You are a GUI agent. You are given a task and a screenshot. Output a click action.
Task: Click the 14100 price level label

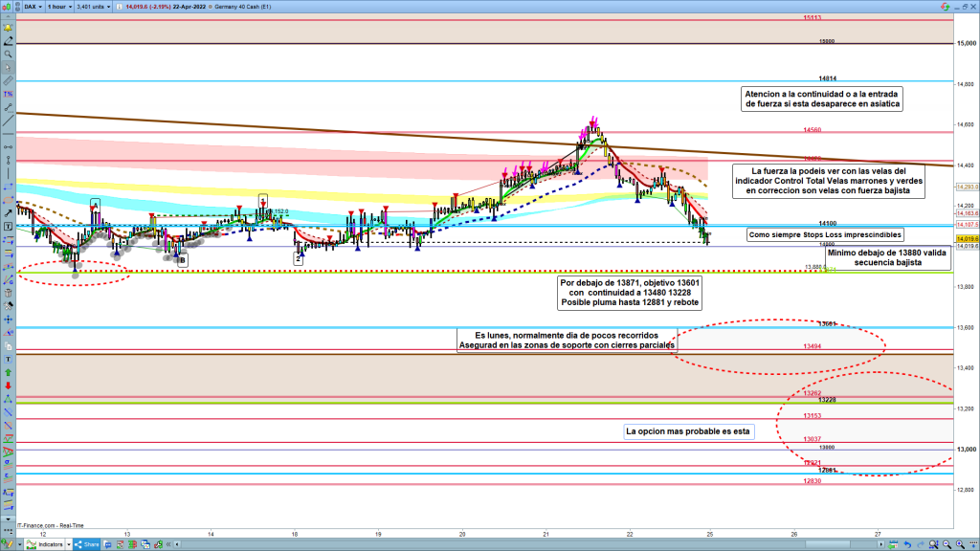(828, 224)
